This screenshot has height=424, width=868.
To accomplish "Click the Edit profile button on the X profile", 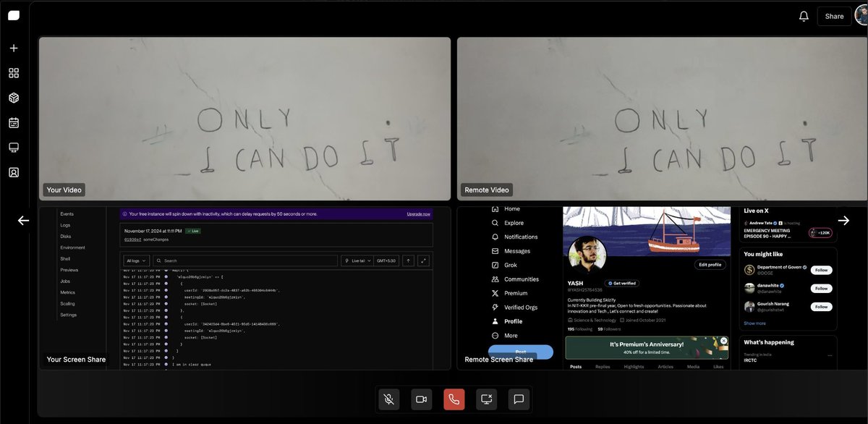I will [x=710, y=265].
